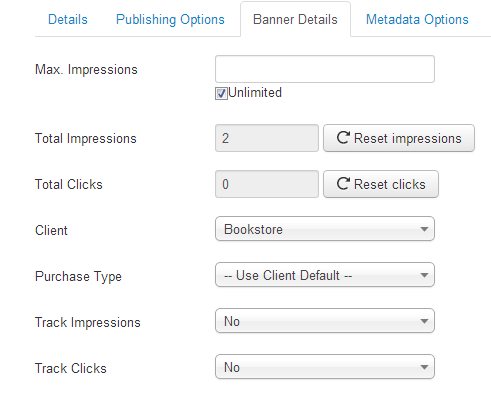The height and width of the screenshot is (396, 491).
Task: Expand the Use Client Default dropdown
Action: point(325,275)
